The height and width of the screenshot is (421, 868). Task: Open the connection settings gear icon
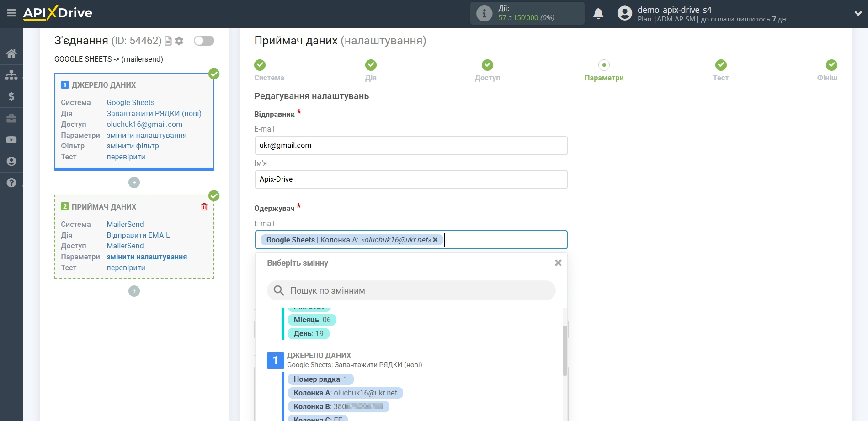tap(179, 41)
